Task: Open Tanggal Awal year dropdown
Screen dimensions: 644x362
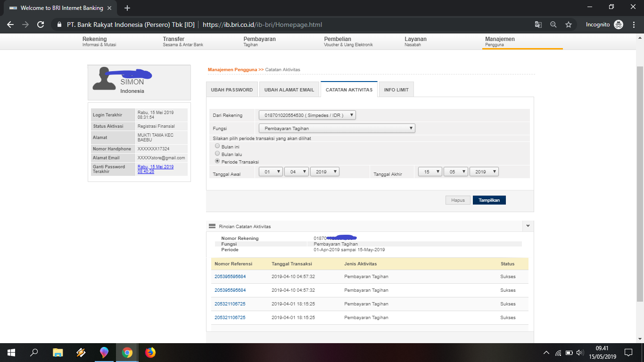Action: (325, 172)
